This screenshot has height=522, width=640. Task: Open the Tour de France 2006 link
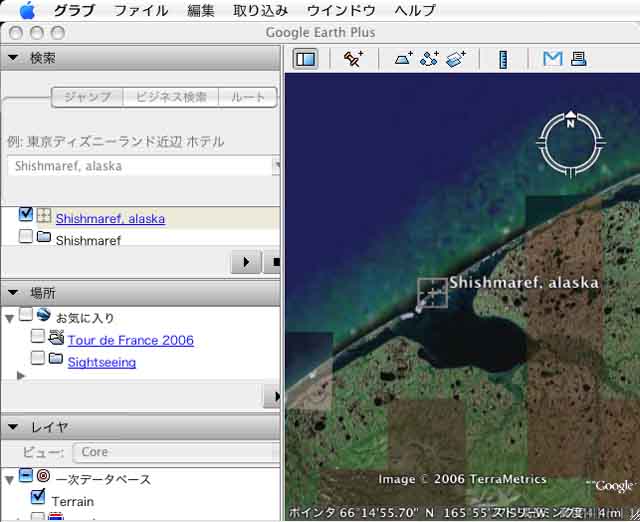(x=131, y=340)
